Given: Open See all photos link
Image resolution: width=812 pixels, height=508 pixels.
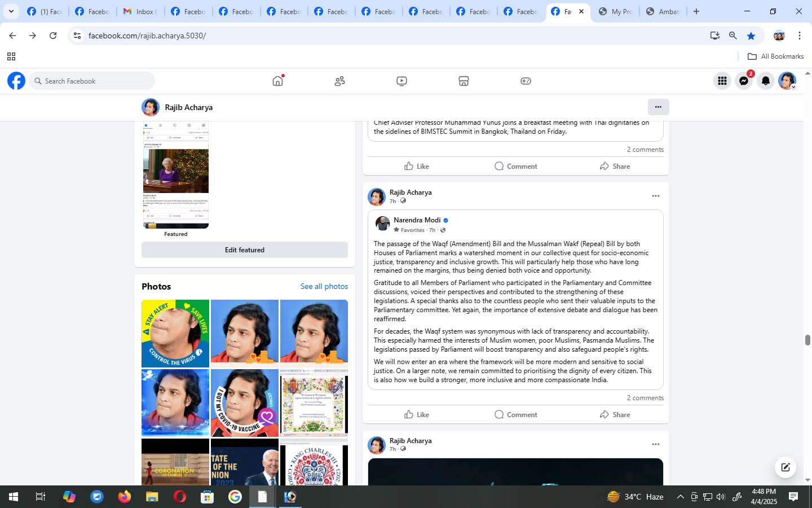Looking at the screenshot, I should click(x=324, y=286).
